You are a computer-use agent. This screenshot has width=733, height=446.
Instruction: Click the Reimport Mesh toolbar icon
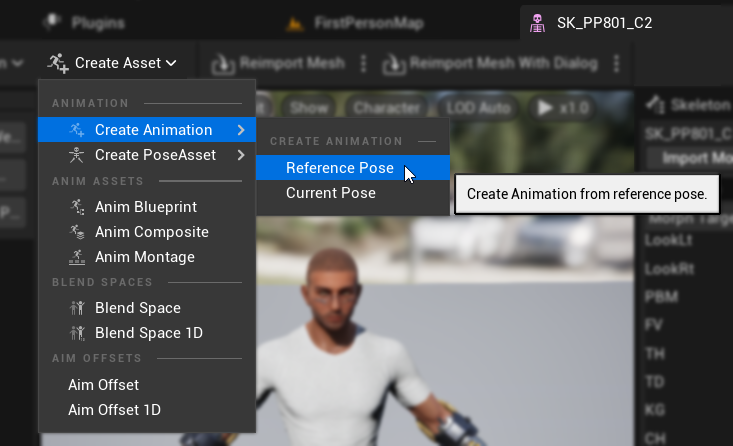pyautogui.click(x=223, y=64)
